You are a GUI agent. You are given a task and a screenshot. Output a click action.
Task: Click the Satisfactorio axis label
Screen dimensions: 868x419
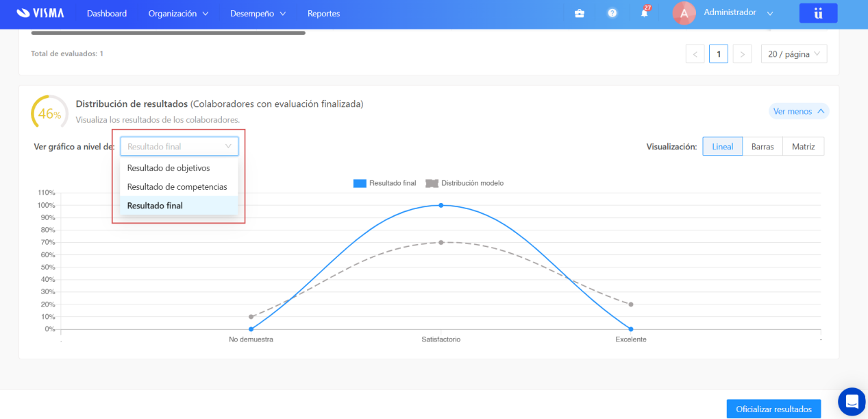[441, 339]
